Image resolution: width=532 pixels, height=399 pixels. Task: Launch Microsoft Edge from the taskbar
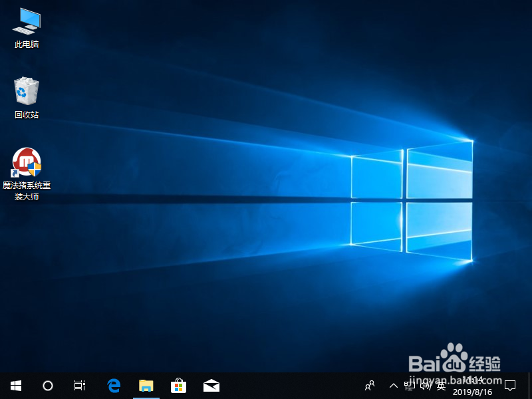pyautogui.click(x=113, y=386)
